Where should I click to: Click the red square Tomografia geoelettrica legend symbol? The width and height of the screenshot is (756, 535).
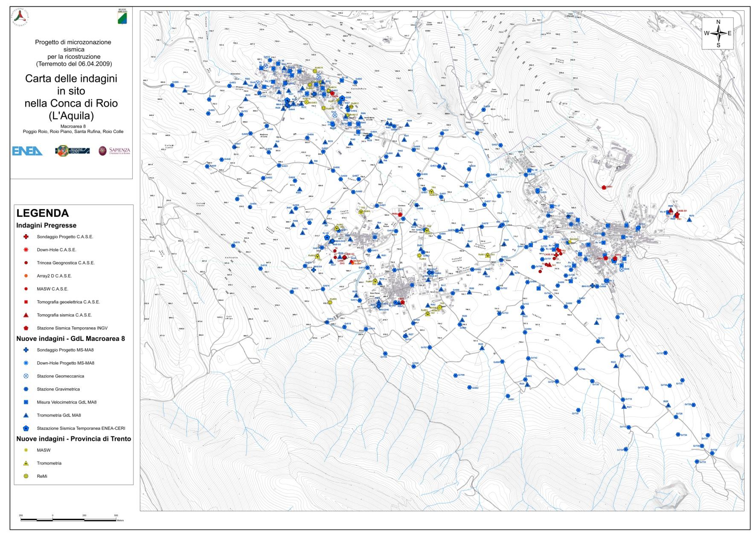click(x=26, y=302)
